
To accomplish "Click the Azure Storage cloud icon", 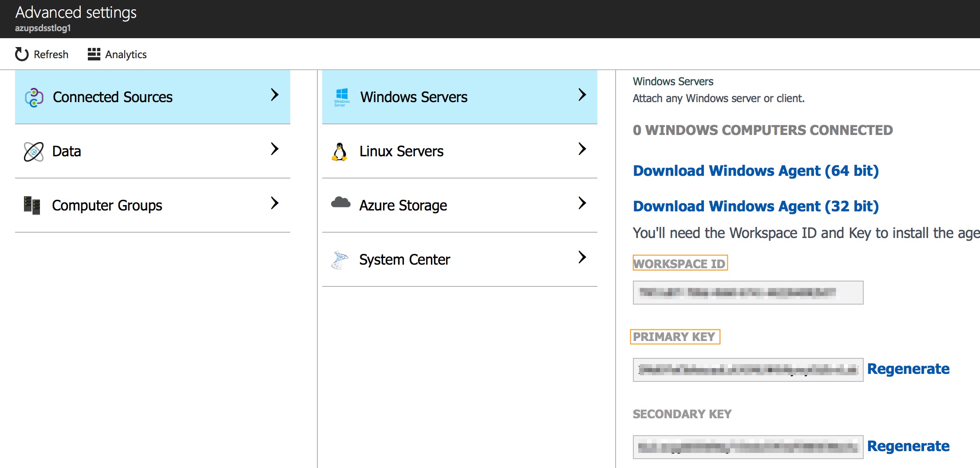I will point(341,203).
